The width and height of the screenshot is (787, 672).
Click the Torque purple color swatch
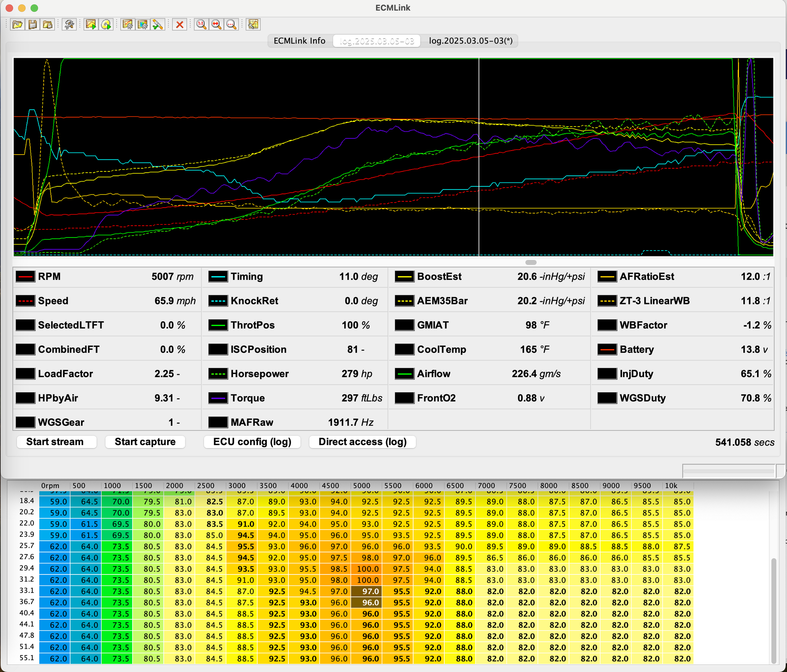tap(218, 398)
